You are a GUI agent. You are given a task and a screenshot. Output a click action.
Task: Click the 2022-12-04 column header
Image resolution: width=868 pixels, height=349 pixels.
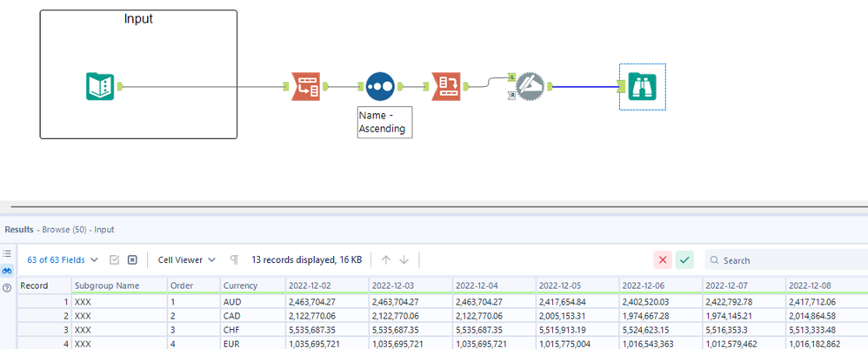(x=494, y=285)
